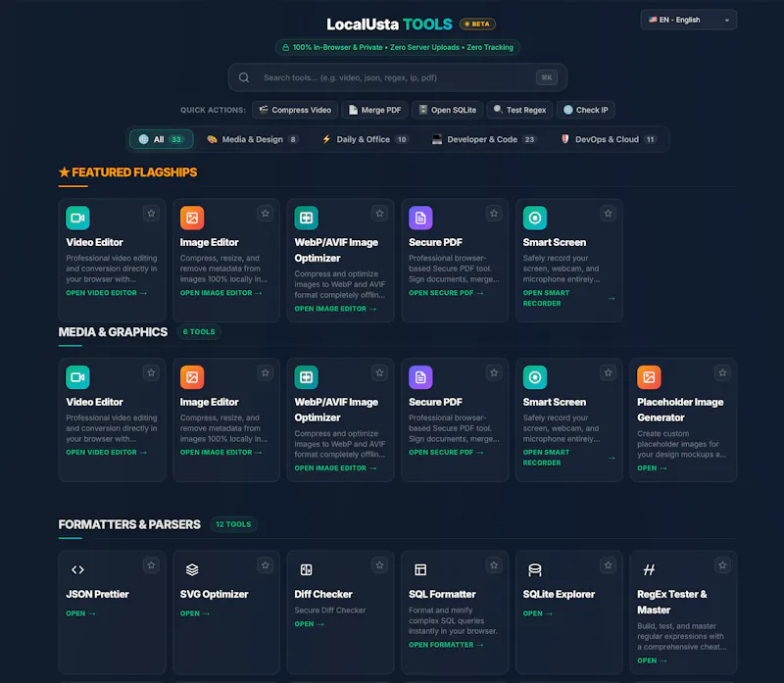The height and width of the screenshot is (683, 784).
Task: Click Open link on SQLite Explorer card
Action: pyautogui.click(x=537, y=613)
